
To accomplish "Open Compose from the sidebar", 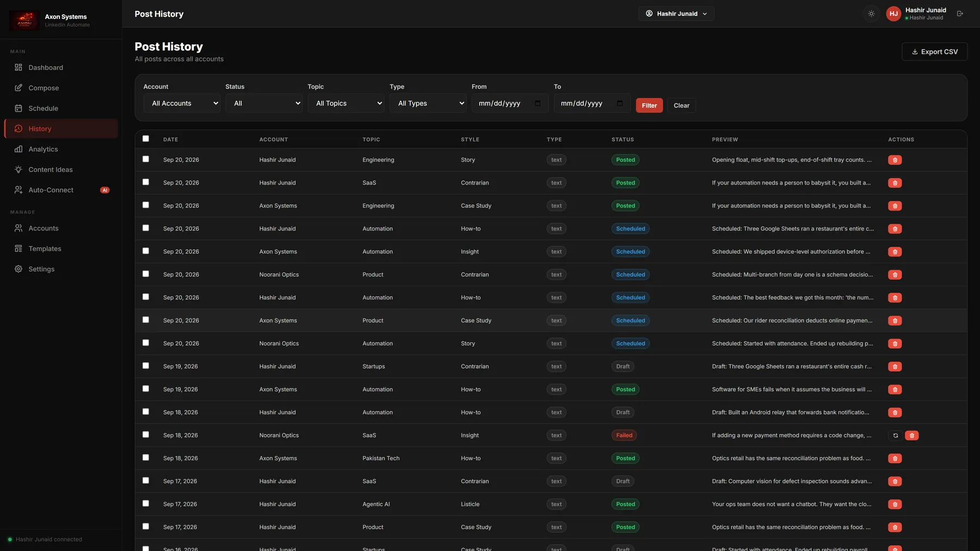I will tap(61, 88).
